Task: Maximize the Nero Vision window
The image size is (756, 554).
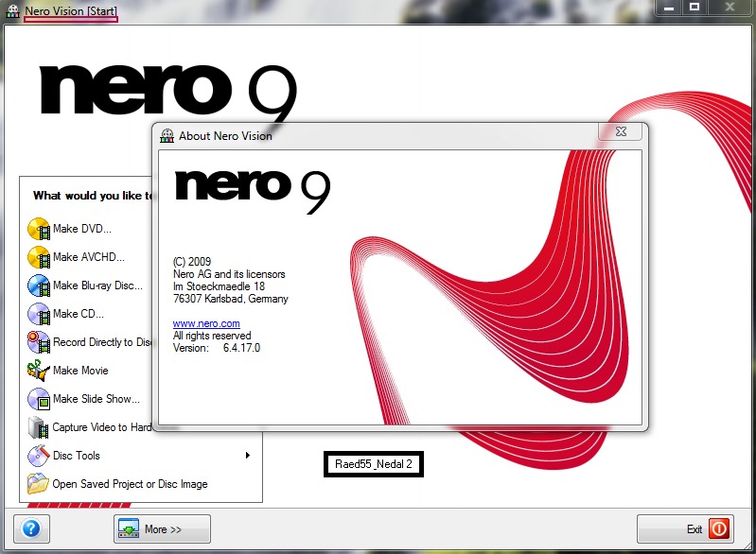Action: 694,8
